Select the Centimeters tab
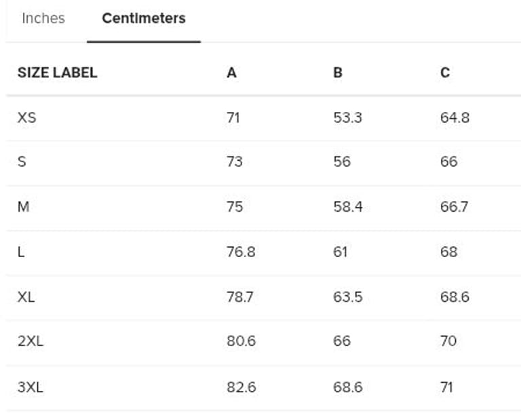 pyautogui.click(x=143, y=19)
